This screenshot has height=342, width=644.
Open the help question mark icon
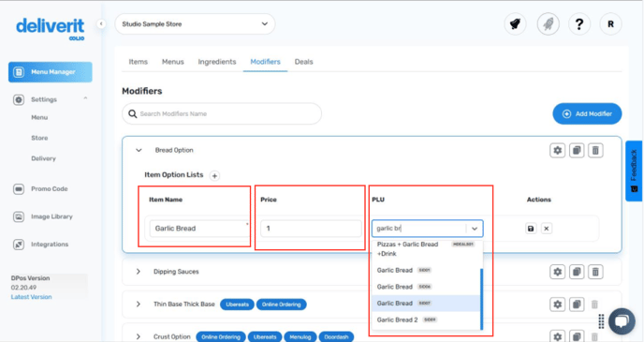coord(579,24)
